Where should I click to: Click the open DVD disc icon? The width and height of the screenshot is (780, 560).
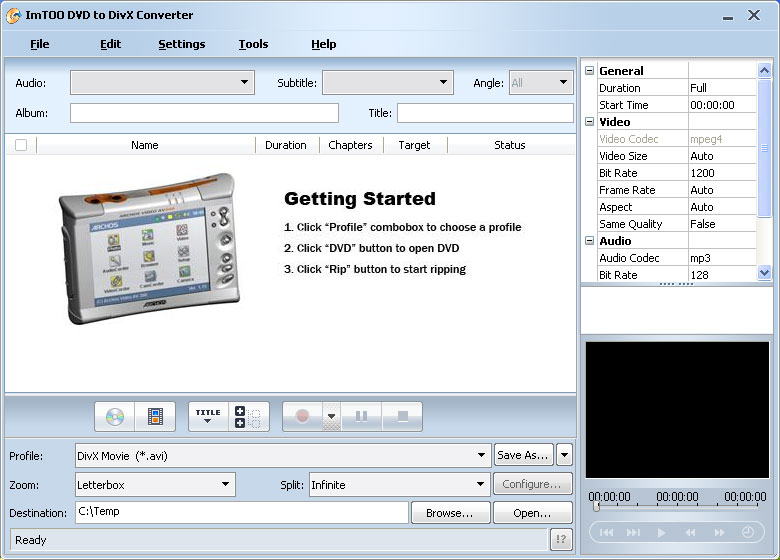(x=115, y=416)
